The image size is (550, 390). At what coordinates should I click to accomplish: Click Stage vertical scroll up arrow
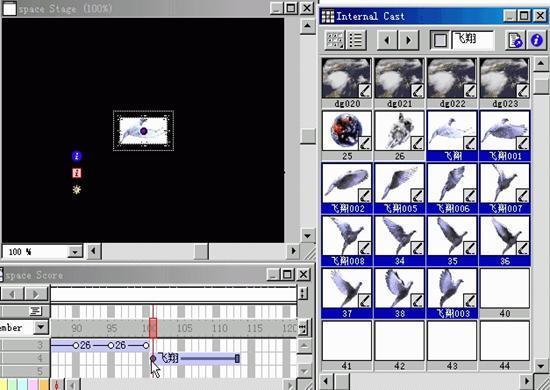click(x=308, y=26)
